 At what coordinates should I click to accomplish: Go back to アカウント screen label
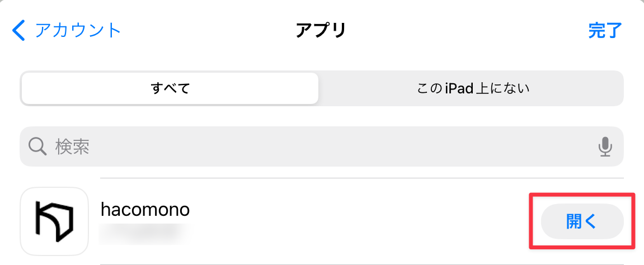coord(78,30)
